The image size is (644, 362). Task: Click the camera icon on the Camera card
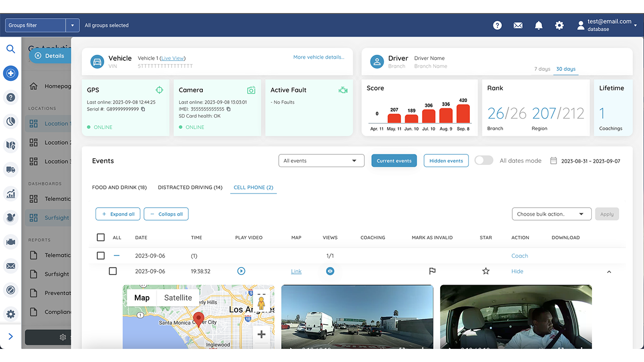(252, 89)
